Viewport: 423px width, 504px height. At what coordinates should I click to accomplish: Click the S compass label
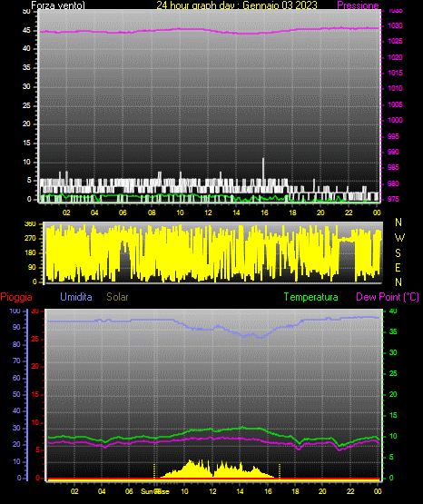click(398, 253)
